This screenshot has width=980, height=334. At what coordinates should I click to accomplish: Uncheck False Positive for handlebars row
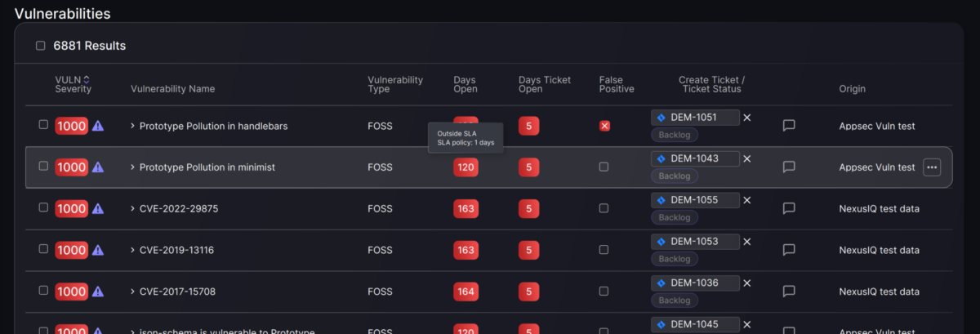(x=604, y=126)
